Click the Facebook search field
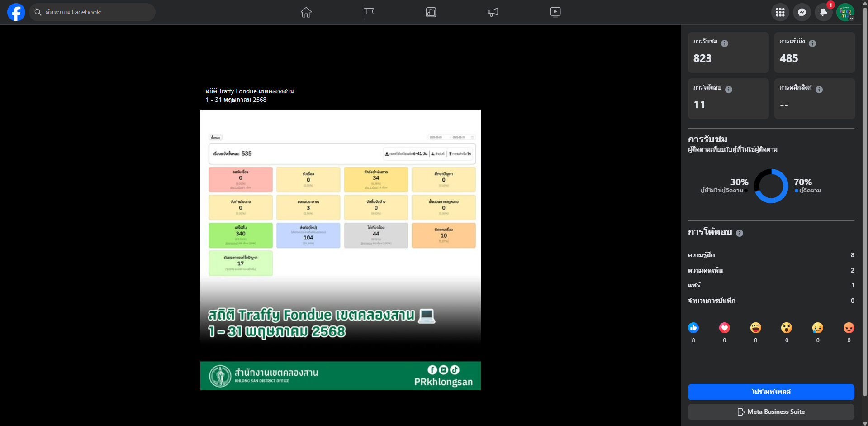The image size is (868, 426). coord(92,12)
